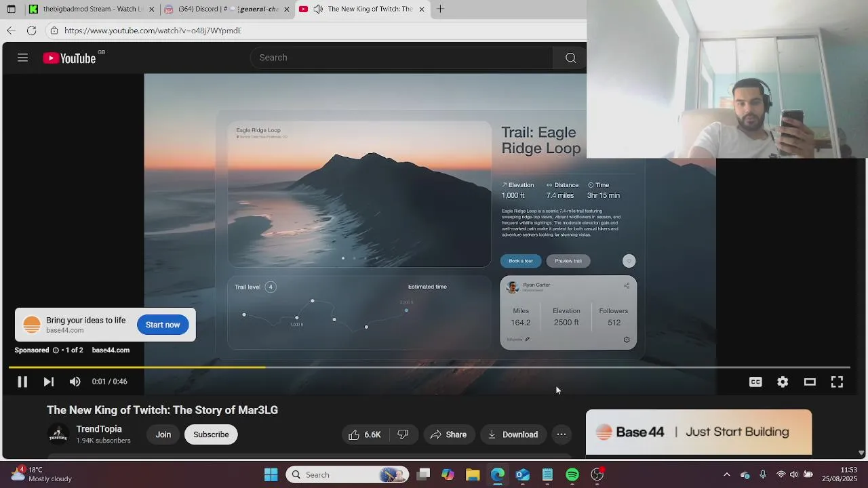This screenshot has height=488, width=868.
Task: Mute the video volume
Action: (x=75, y=382)
